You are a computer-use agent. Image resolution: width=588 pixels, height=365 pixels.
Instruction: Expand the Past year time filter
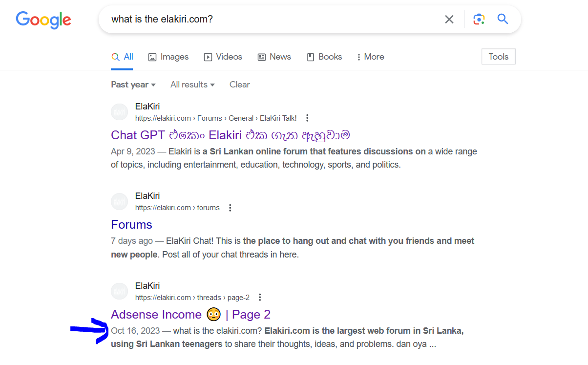pos(133,85)
